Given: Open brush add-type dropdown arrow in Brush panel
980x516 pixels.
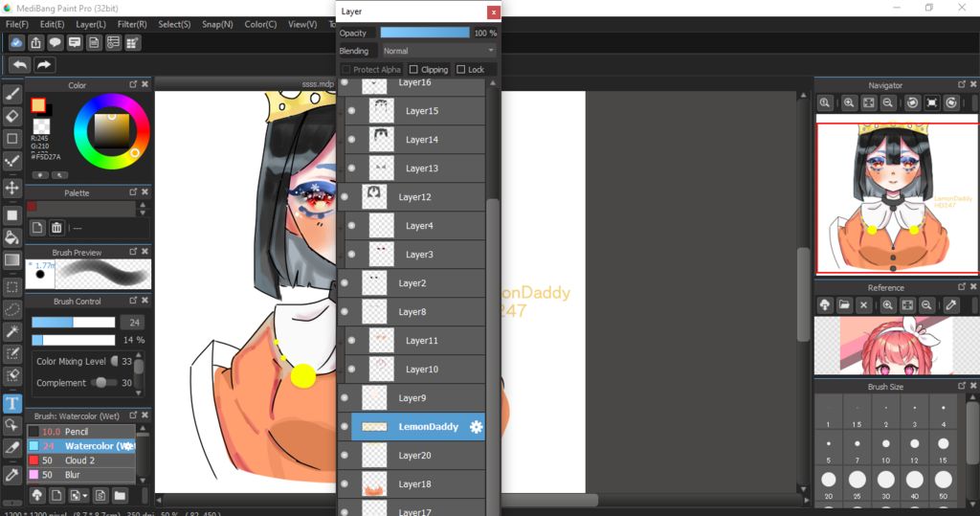Looking at the screenshot, I should tap(85, 496).
